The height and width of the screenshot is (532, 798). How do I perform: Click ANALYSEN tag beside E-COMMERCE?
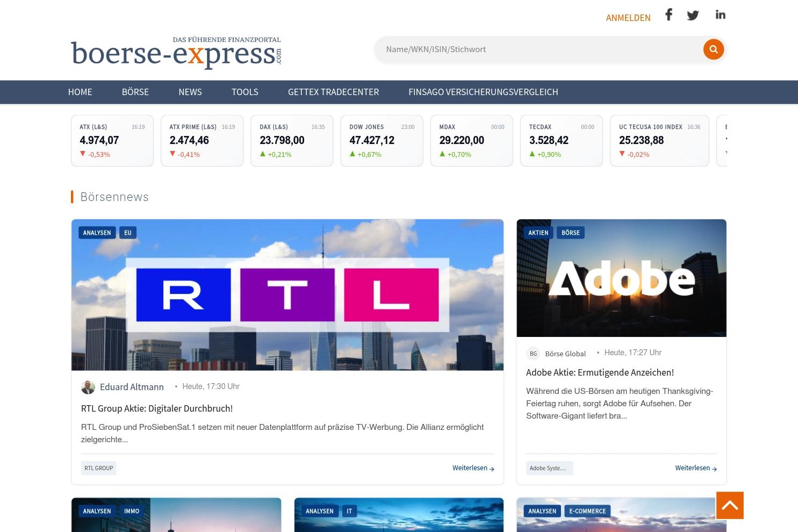pyautogui.click(x=542, y=511)
